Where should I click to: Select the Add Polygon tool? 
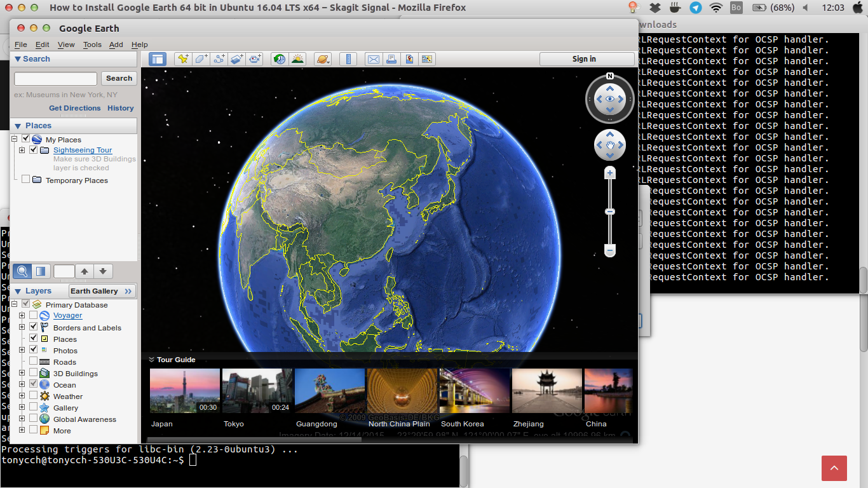point(201,58)
